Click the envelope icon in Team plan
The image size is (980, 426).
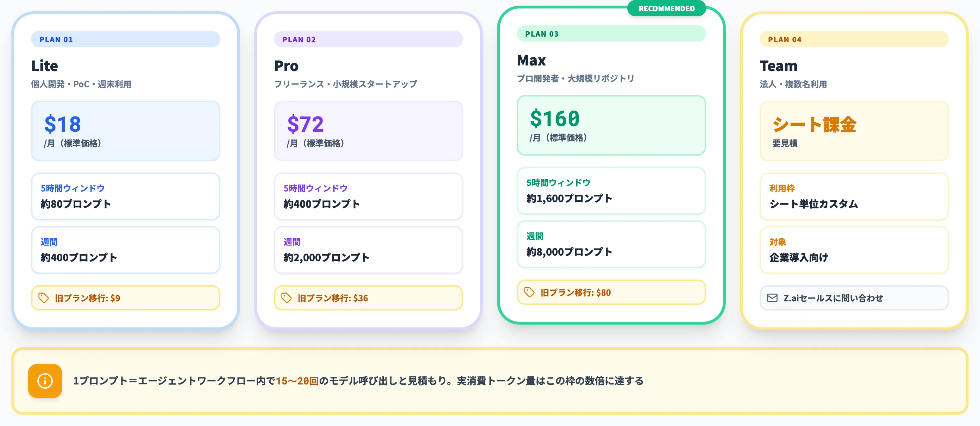(772, 298)
